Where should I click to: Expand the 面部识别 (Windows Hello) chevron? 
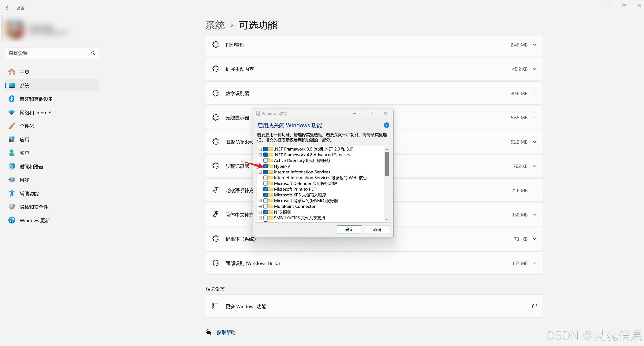pos(535,263)
